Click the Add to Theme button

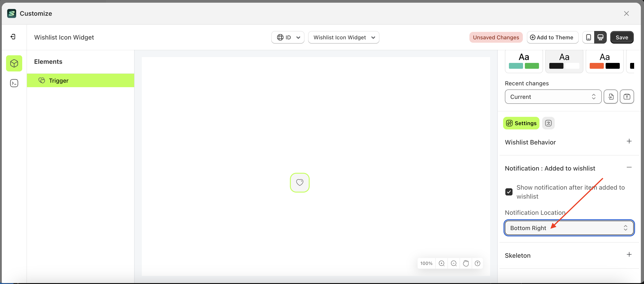pos(552,37)
